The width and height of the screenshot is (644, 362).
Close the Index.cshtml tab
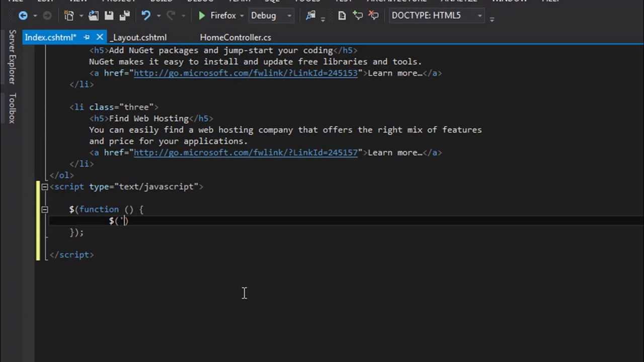(x=100, y=37)
